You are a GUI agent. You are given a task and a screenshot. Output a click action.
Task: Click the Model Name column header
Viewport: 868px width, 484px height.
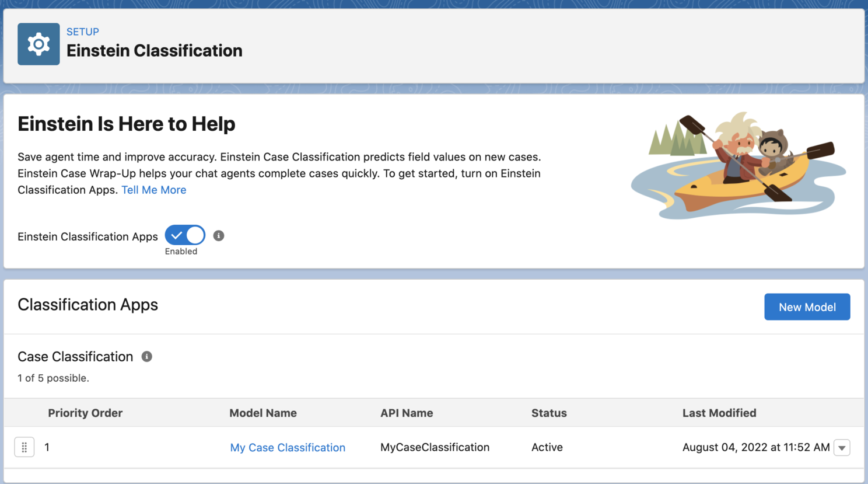(x=263, y=413)
